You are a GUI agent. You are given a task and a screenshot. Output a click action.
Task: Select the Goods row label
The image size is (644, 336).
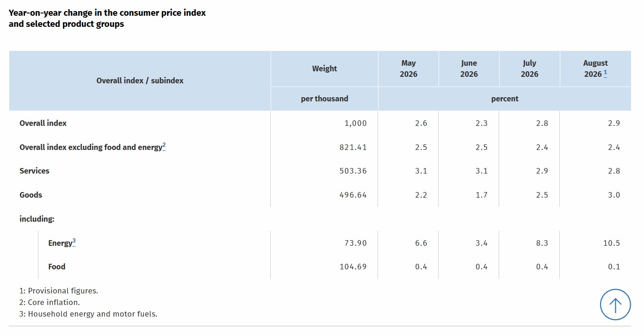[x=31, y=195]
